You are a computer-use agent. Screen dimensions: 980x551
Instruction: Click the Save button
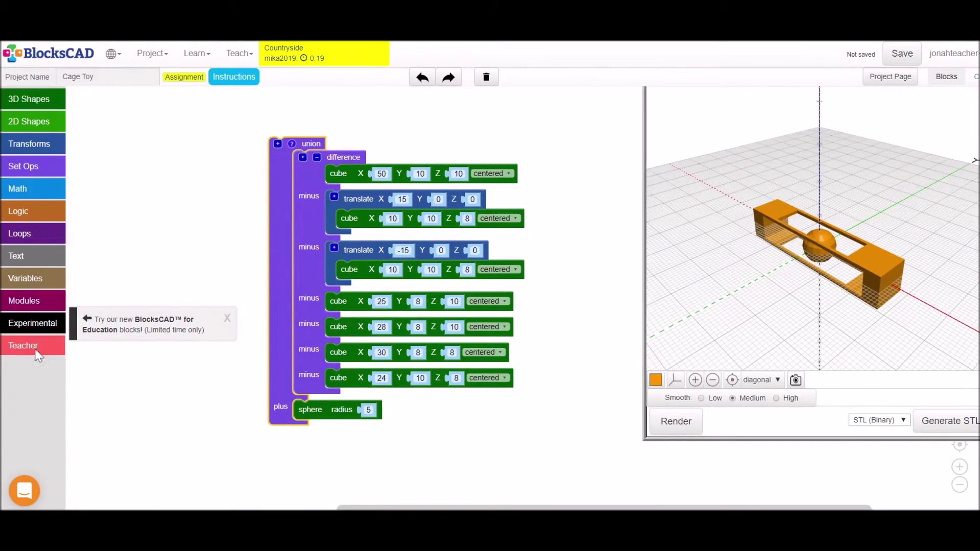(x=902, y=54)
